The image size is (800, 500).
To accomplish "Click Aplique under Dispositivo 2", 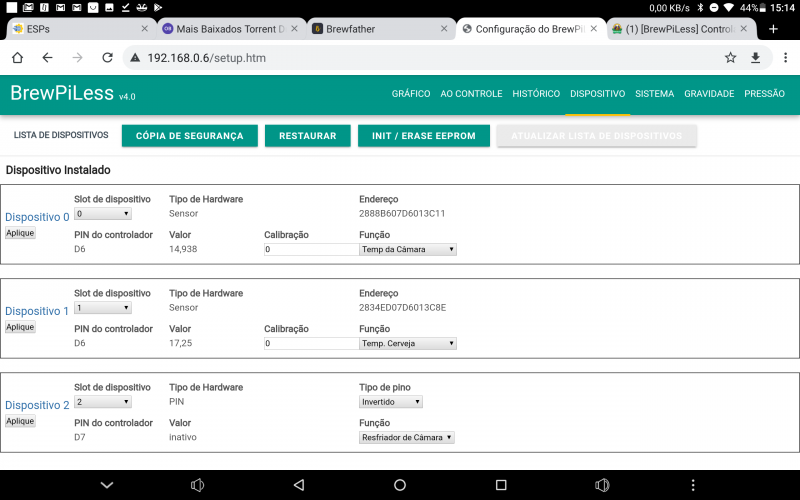I will 20,421.
